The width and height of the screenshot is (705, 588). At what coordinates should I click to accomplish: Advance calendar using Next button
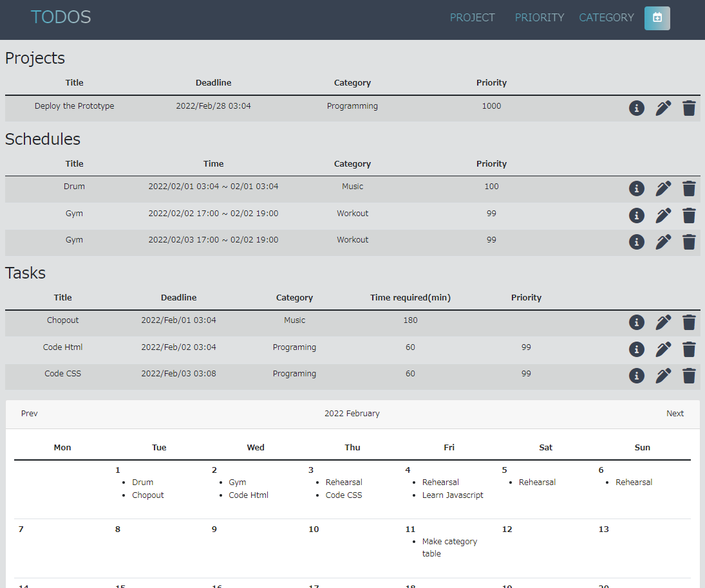tap(675, 414)
